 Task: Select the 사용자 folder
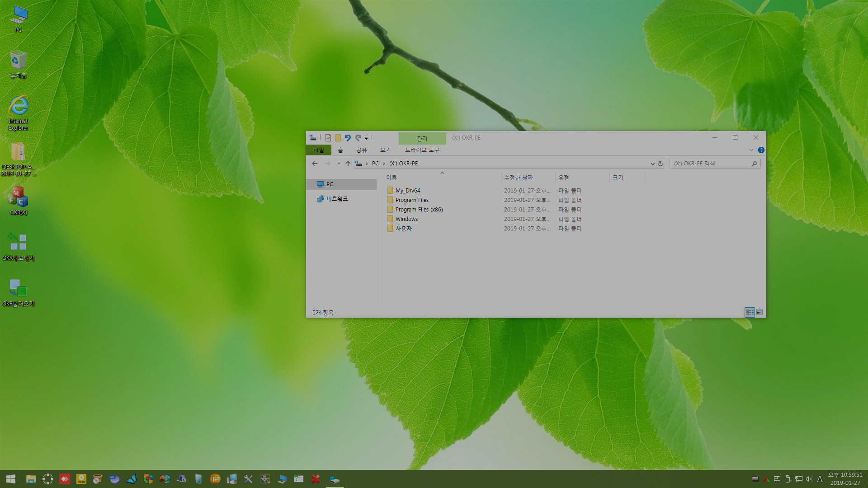(404, 229)
